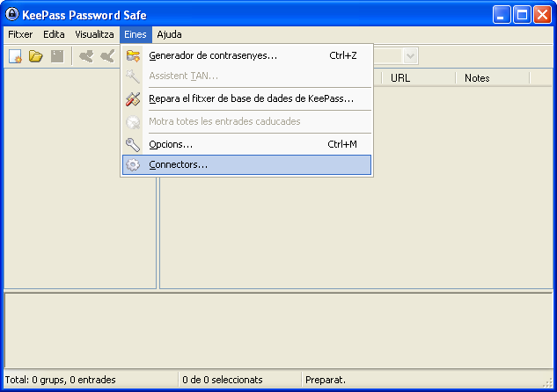Click the first grayed key toolbar icon

(x=86, y=56)
